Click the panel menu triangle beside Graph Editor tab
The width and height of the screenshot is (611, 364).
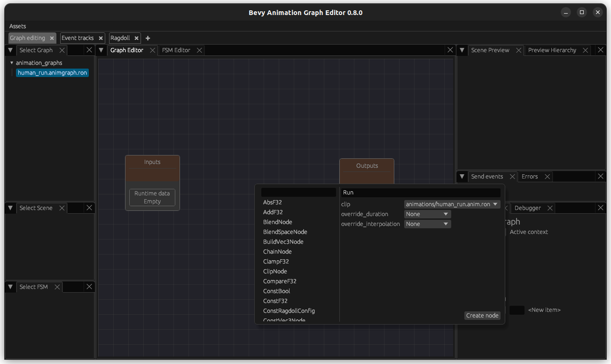(x=101, y=50)
